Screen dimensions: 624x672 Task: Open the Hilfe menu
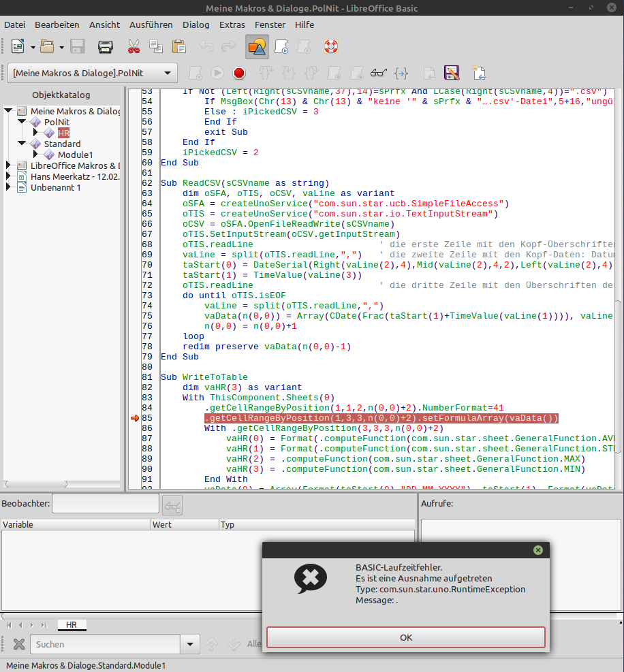305,25
